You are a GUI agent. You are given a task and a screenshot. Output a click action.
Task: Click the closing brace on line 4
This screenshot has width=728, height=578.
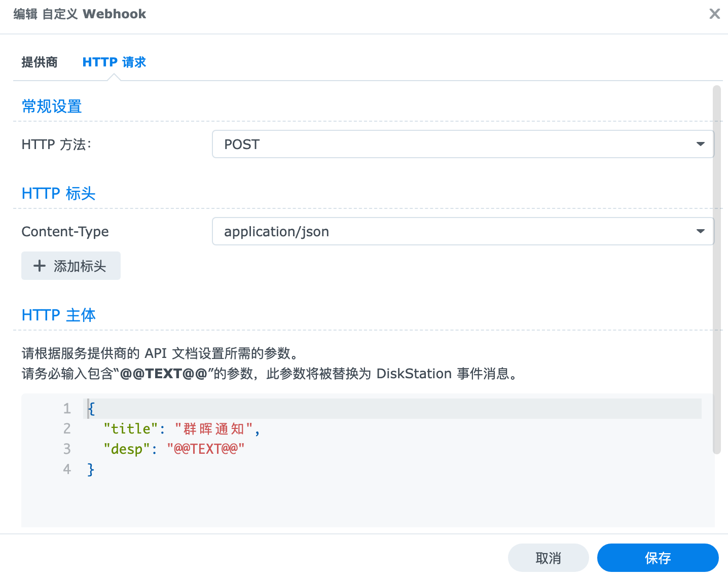pos(91,469)
